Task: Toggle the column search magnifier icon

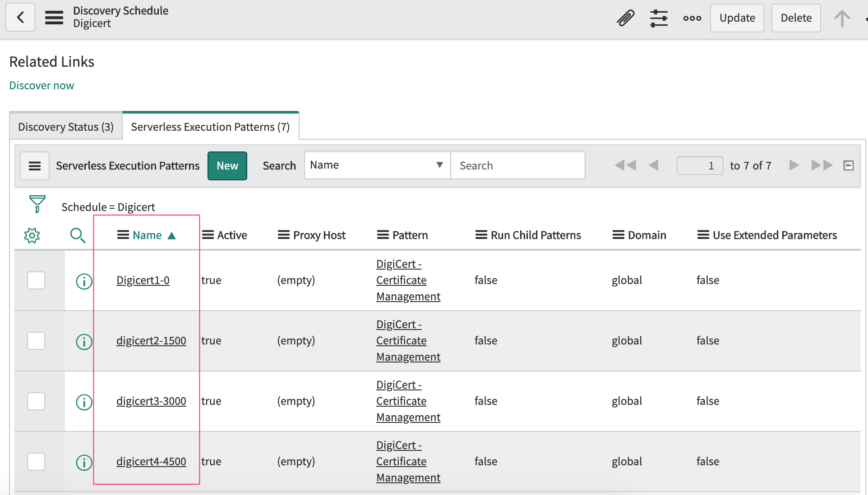Action: tap(78, 235)
